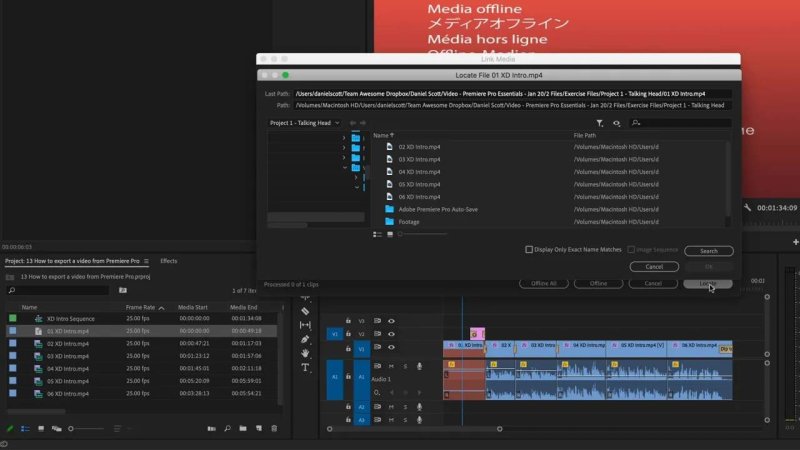Click Create bin from search query icon

point(122,290)
